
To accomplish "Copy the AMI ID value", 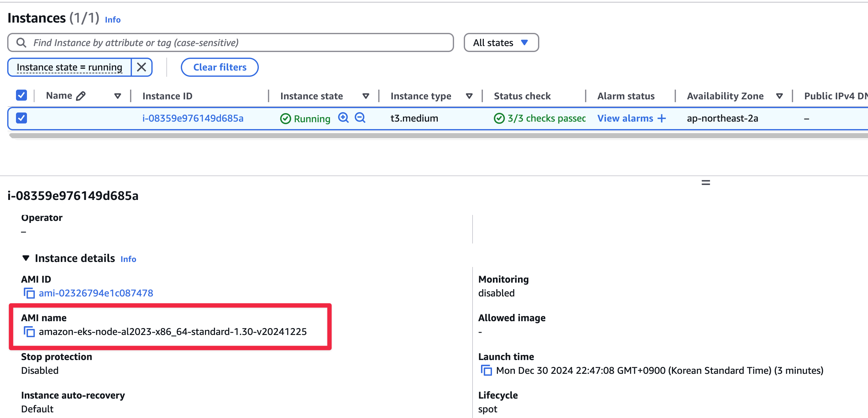I will pos(29,293).
